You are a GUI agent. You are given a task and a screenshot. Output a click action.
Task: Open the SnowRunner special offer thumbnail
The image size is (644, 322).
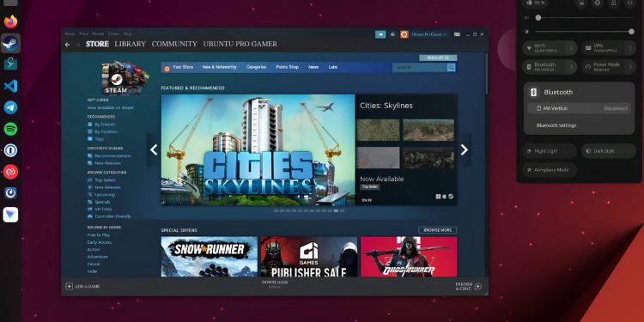(209, 257)
